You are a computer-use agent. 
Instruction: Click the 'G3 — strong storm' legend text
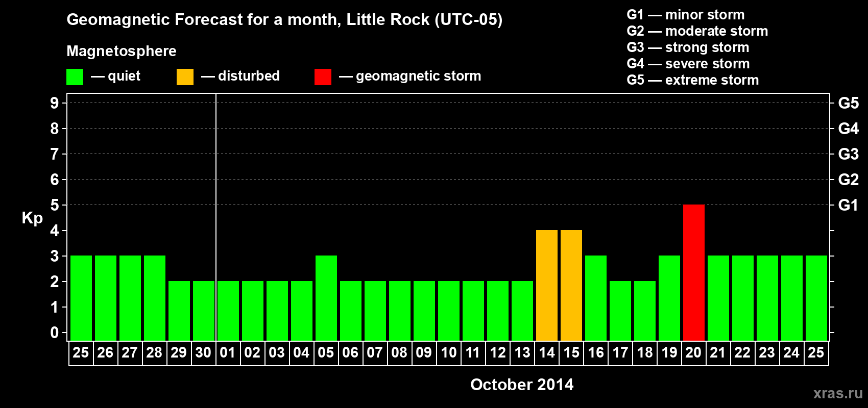pos(688,47)
